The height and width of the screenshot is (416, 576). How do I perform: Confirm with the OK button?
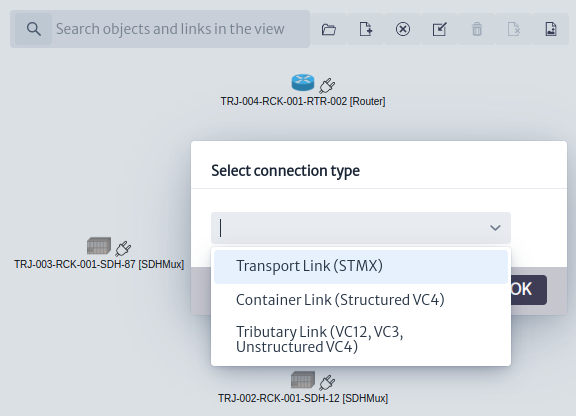pyautogui.click(x=528, y=290)
